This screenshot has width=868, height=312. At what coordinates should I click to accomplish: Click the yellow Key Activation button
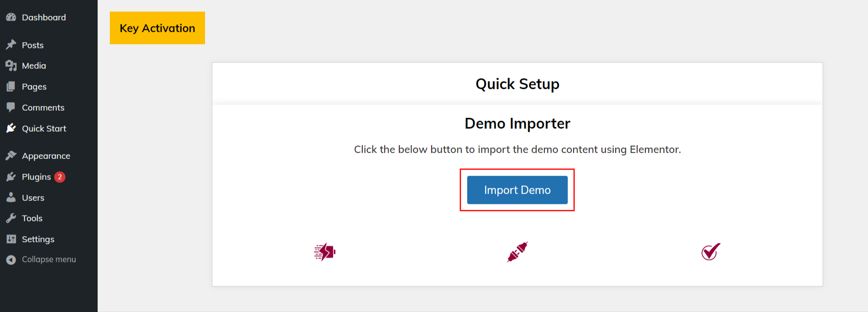tap(157, 28)
